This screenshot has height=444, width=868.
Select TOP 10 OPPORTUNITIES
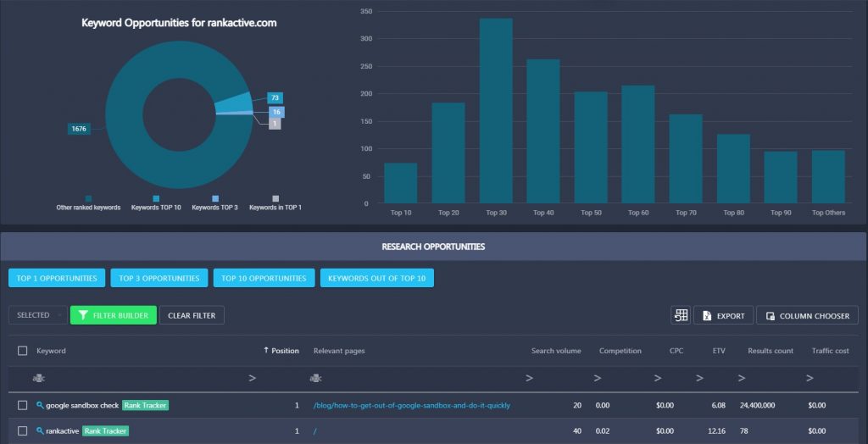pyautogui.click(x=264, y=278)
